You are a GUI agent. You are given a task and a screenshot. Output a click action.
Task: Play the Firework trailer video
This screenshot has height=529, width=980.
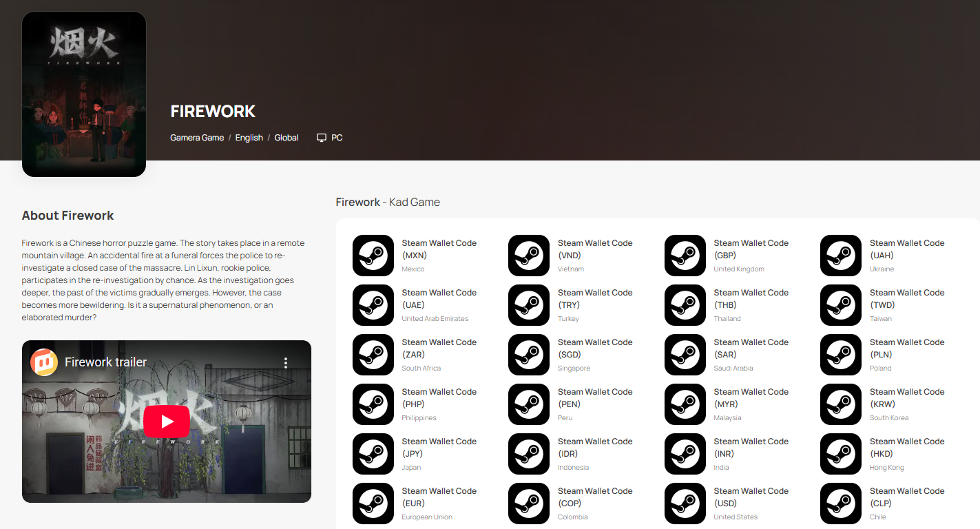[167, 422]
